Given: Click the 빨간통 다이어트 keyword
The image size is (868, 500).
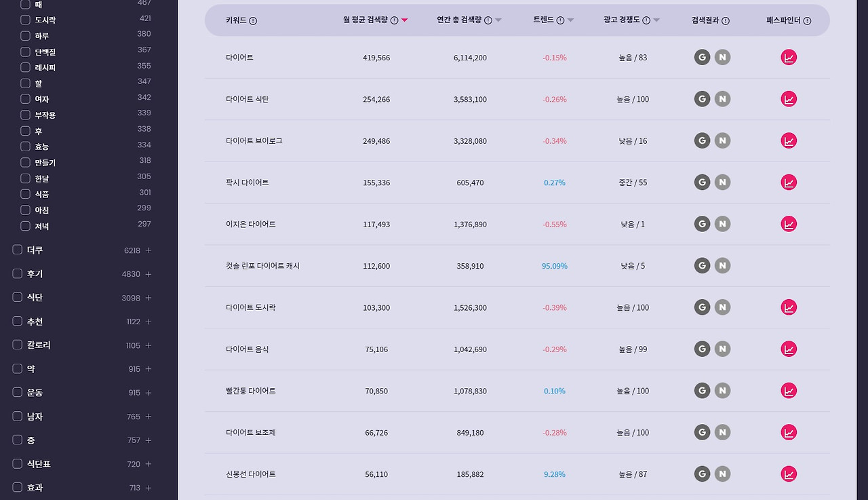Looking at the screenshot, I should pos(251,391).
